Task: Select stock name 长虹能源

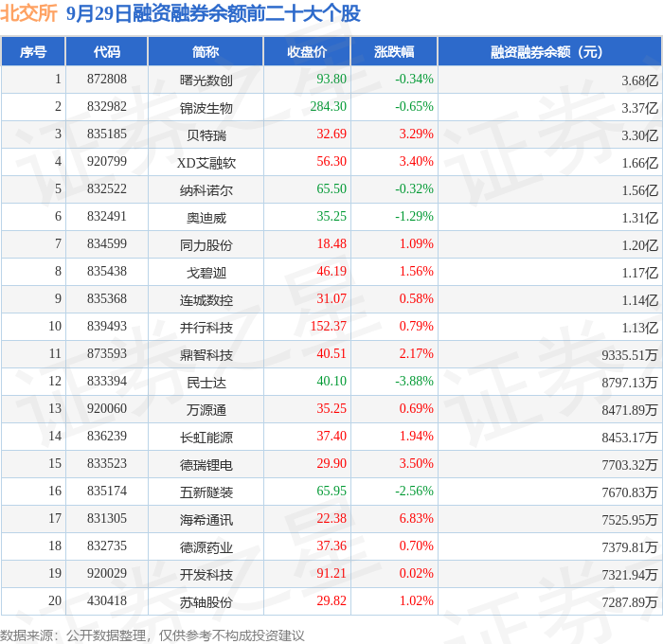Action: tap(206, 438)
